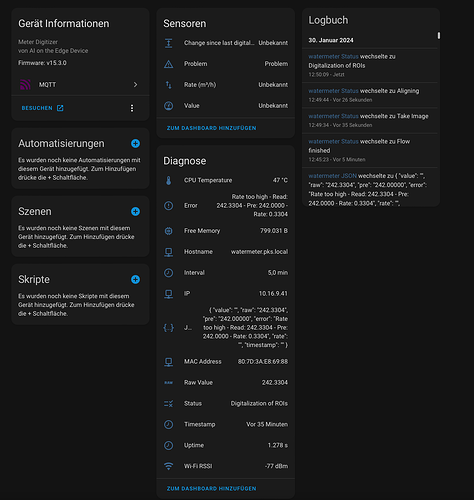Click the Error alert circle icon
Image resolution: width=474 pixels, height=500 pixels.
coord(169,206)
